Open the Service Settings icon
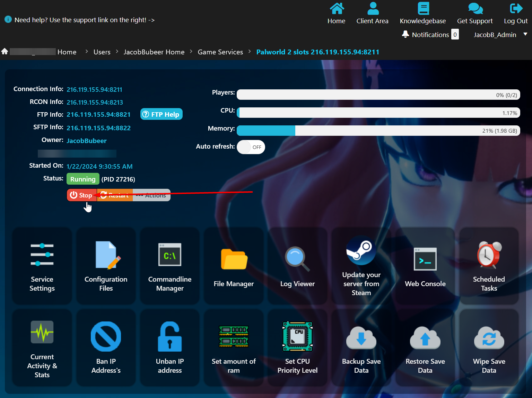This screenshot has width=532, height=398. point(42,255)
